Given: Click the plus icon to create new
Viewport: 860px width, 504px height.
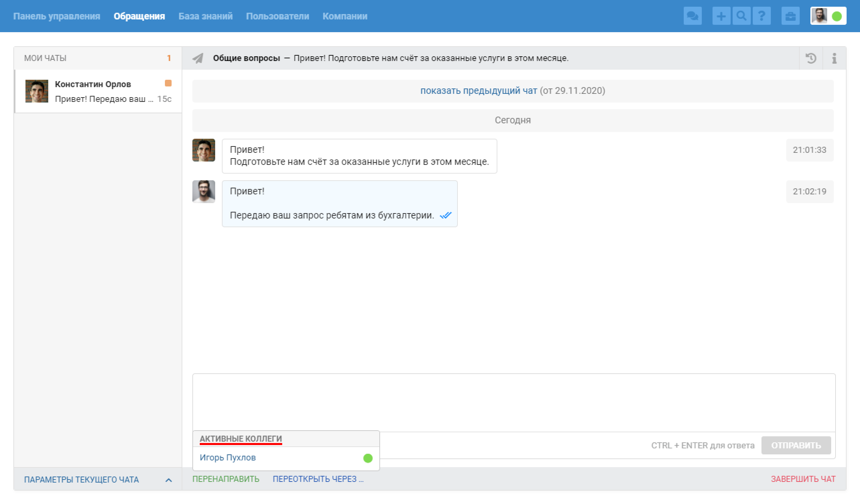Looking at the screenshot, I should coord(721,16).
